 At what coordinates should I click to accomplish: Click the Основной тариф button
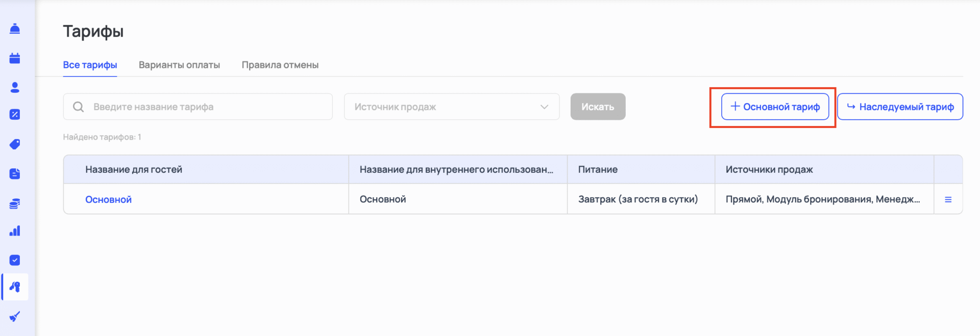(775, 107)
